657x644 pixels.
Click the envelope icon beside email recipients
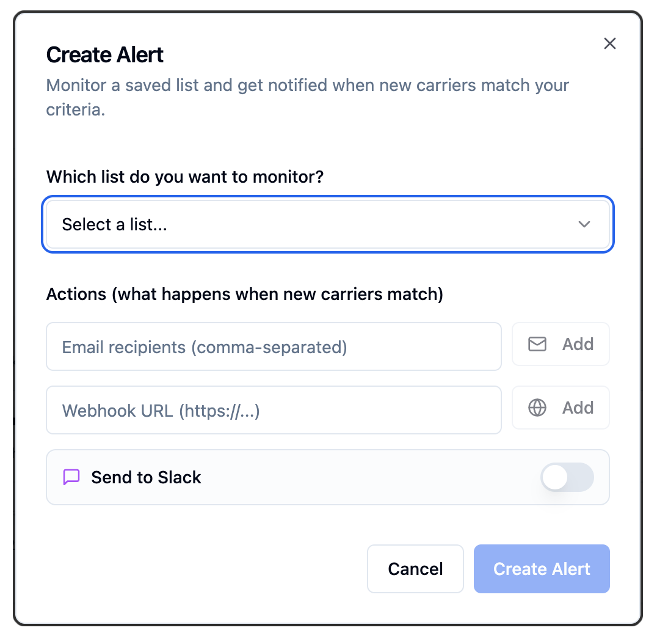537,345
